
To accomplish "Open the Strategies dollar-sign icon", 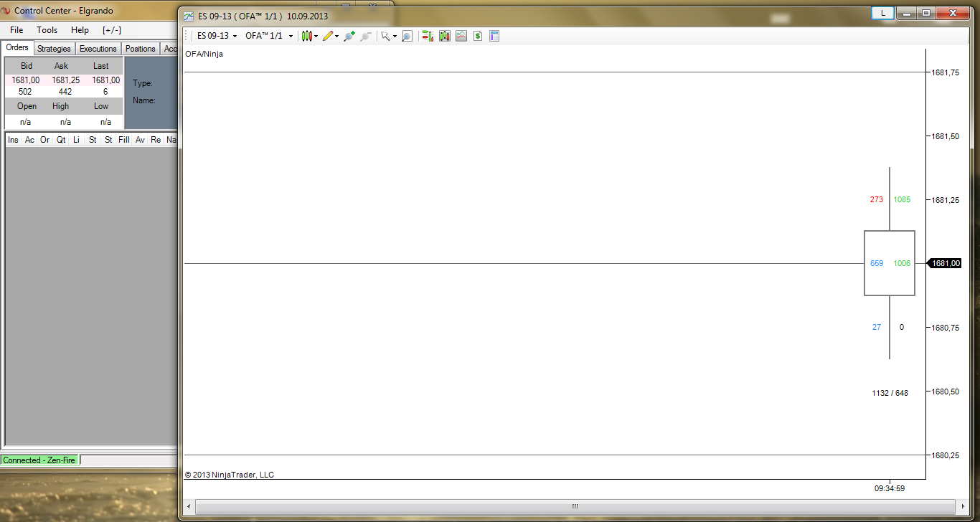I will [x=478, y=36].
